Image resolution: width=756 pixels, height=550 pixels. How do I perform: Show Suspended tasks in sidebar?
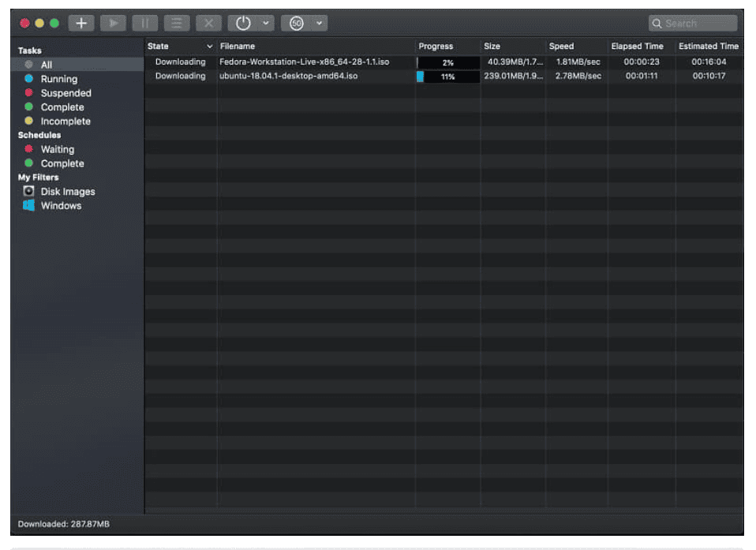click(66, 93)
